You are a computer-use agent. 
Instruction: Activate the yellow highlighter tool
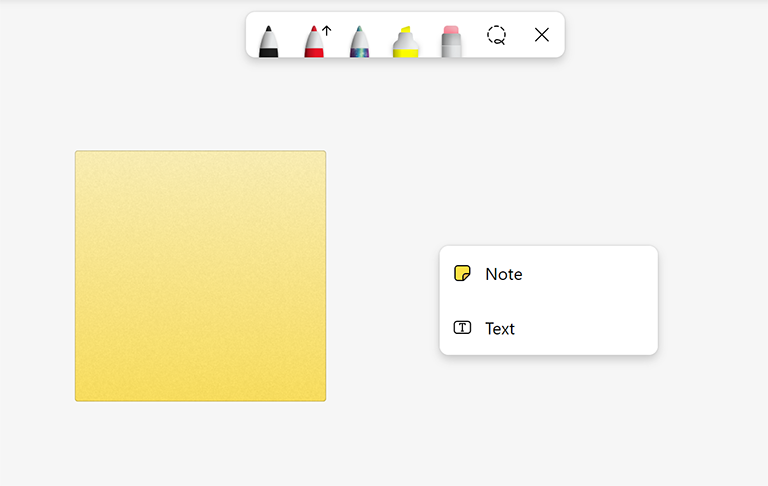click(405, 42)
